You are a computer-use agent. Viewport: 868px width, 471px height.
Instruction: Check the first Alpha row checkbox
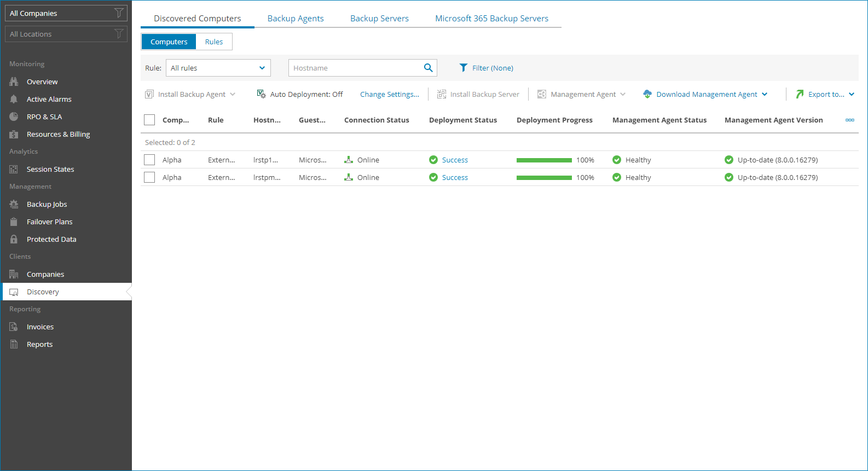(149, 160)
